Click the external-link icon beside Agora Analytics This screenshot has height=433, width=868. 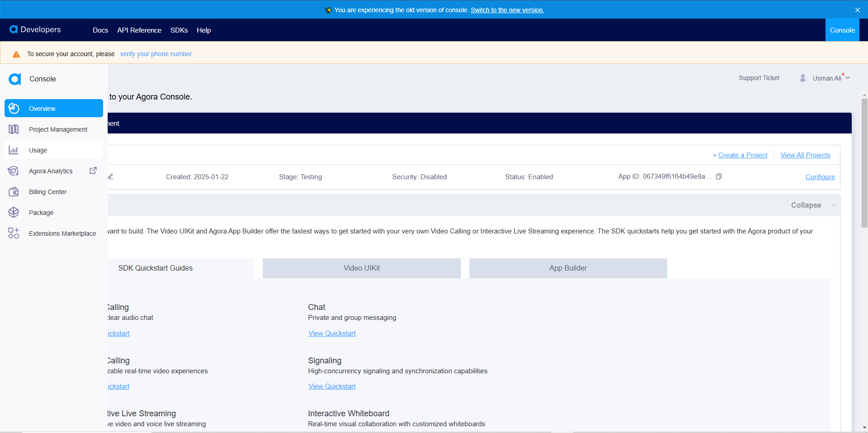pos(93,170)
